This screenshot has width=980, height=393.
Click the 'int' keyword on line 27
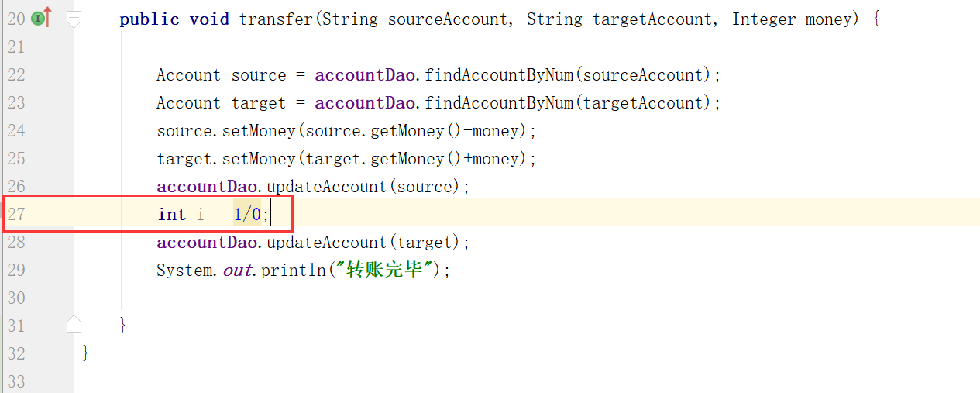(x=171, y=215)
